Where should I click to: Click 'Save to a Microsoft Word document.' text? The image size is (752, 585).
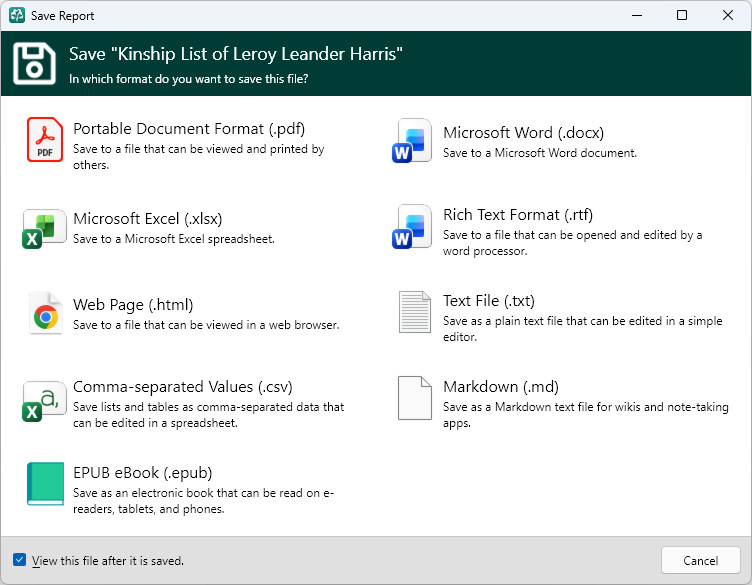click(x=540, y=153)
